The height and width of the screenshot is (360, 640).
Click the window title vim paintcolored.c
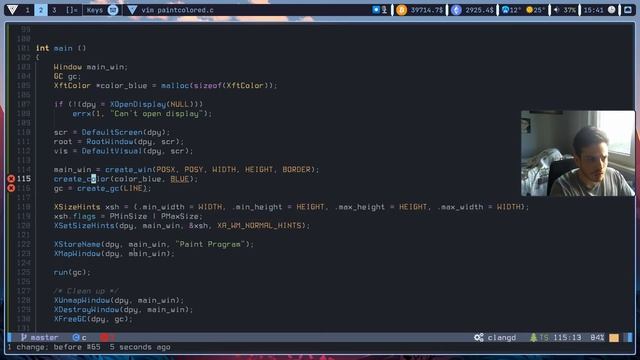click(x=178, y=10)
